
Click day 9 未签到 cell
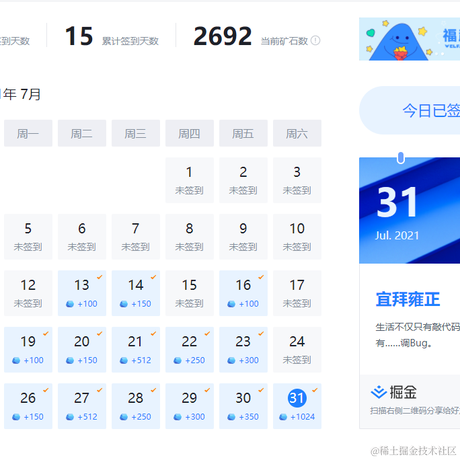[243, 237]
